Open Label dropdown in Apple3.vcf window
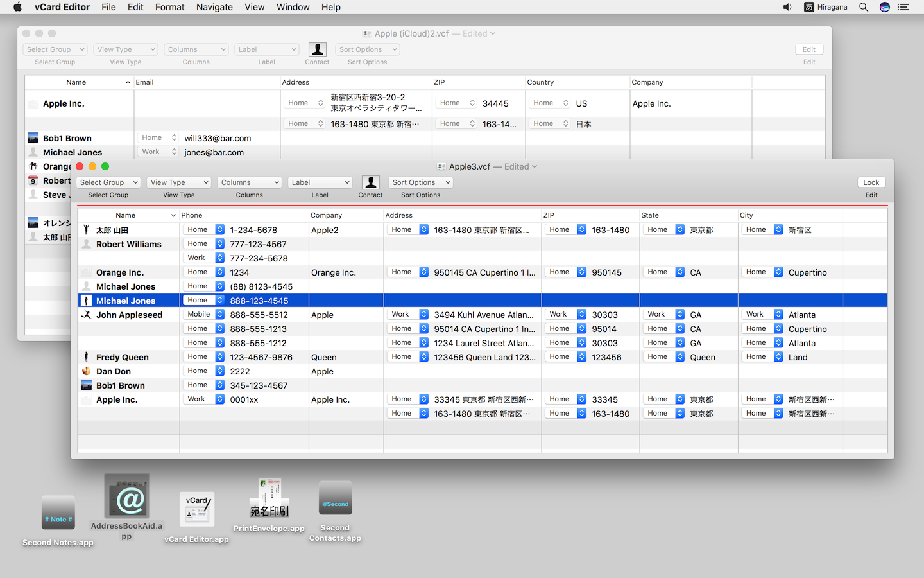 click(x=320, y=182)
